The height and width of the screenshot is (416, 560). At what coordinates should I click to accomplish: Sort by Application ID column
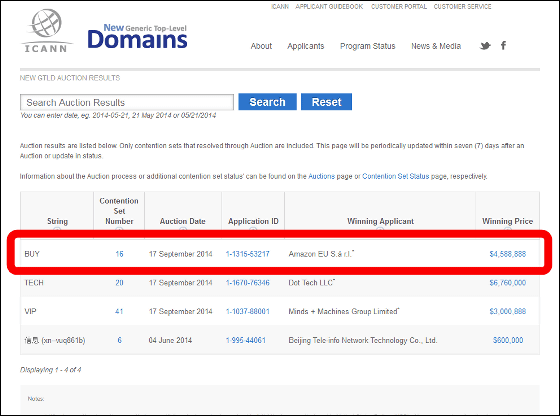[x=253, y=221]
